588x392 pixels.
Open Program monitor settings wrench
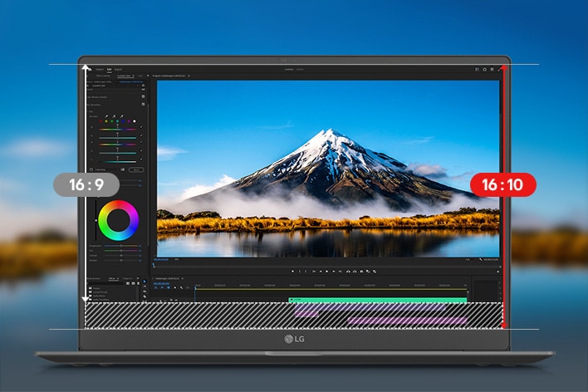(x=480, y=259)
